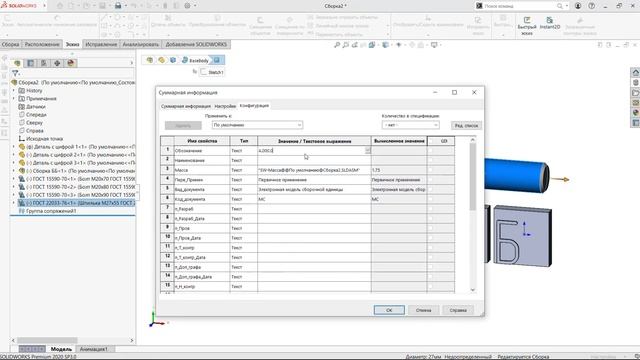Open the Настройки dialog tab

pyautogui.click(x=225, y=106)
